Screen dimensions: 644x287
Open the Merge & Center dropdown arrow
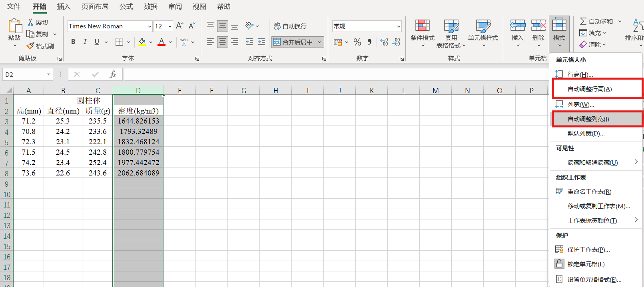tap(320, 42)
